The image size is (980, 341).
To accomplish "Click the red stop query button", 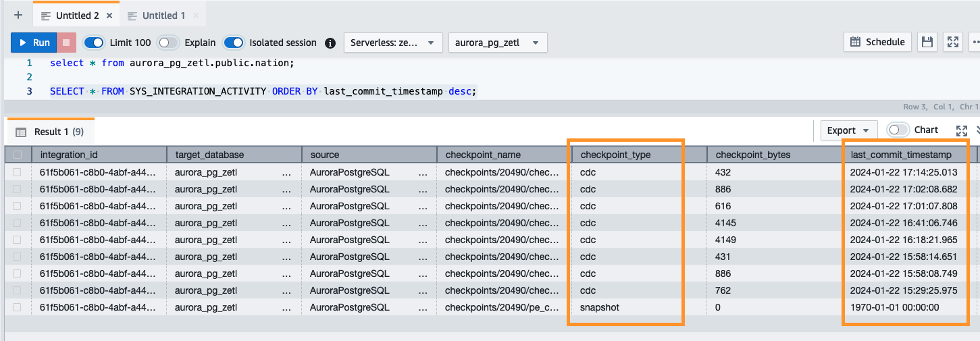I will pyautogui.click(x=66, y=43).
